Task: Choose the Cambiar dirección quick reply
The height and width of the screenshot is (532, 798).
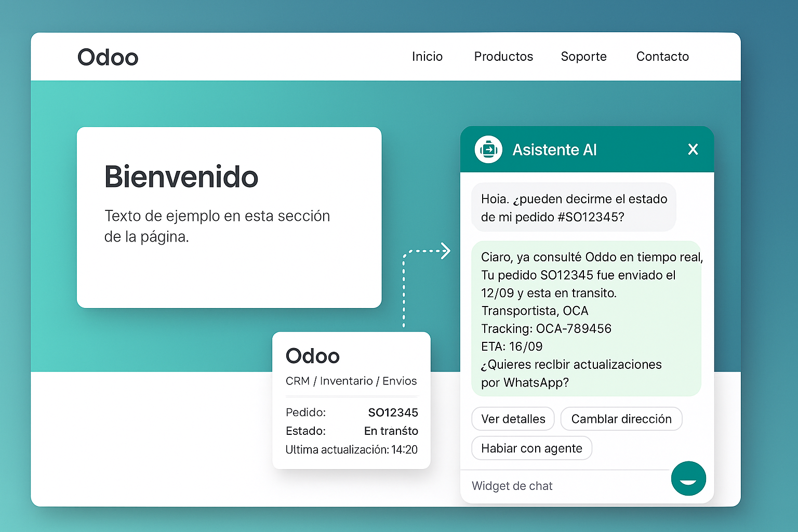Action: click(x=621, y=419)
